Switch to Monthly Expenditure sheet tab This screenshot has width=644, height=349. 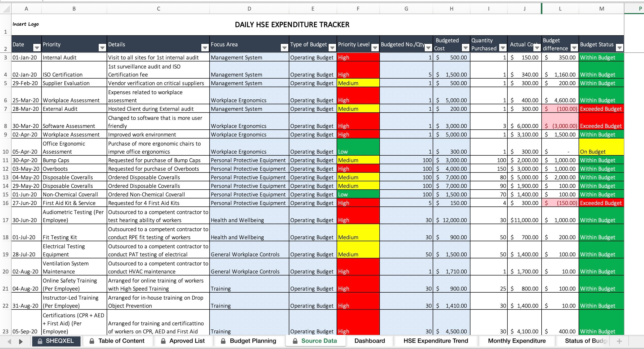point(517,341)
